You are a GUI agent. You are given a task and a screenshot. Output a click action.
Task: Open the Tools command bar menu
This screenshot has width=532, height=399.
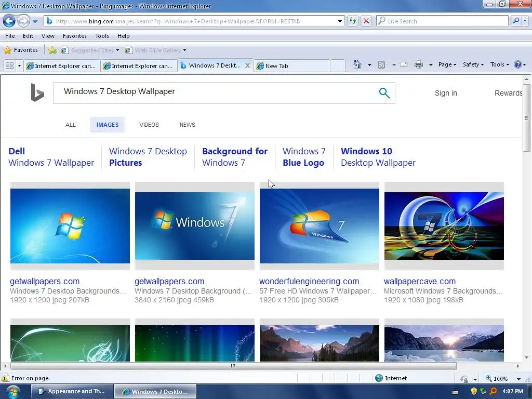tap(499, 64)
